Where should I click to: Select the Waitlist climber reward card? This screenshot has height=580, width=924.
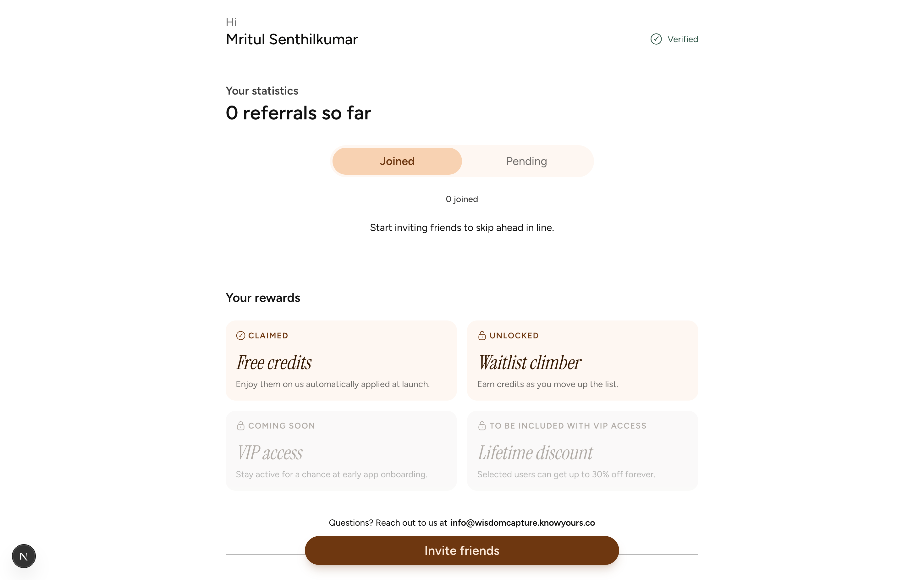[582, 361]
